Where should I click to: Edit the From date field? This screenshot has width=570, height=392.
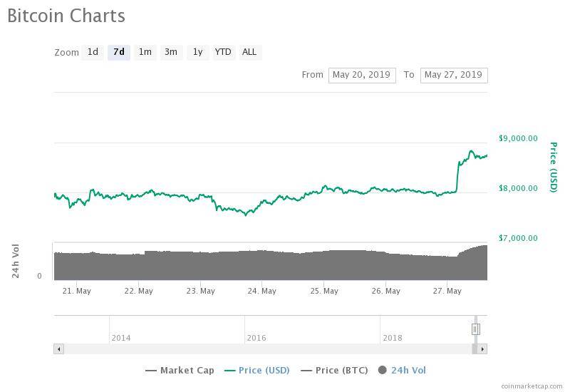point(362,75)
